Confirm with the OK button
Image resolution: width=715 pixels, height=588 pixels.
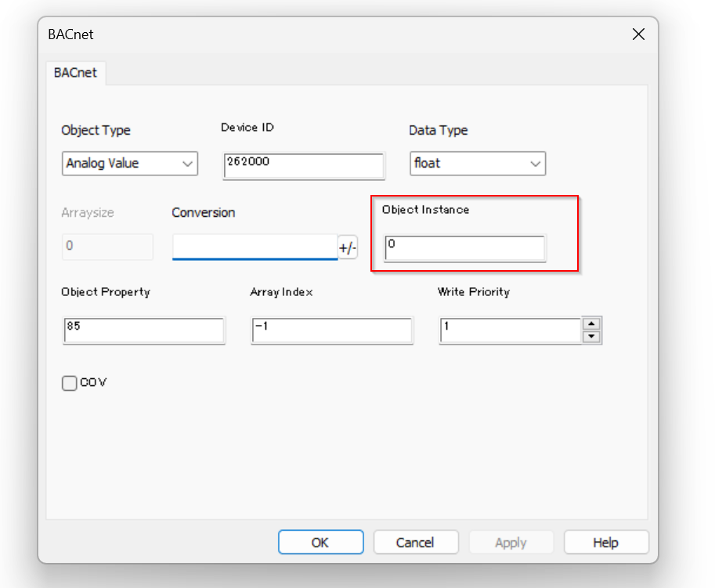320,543
